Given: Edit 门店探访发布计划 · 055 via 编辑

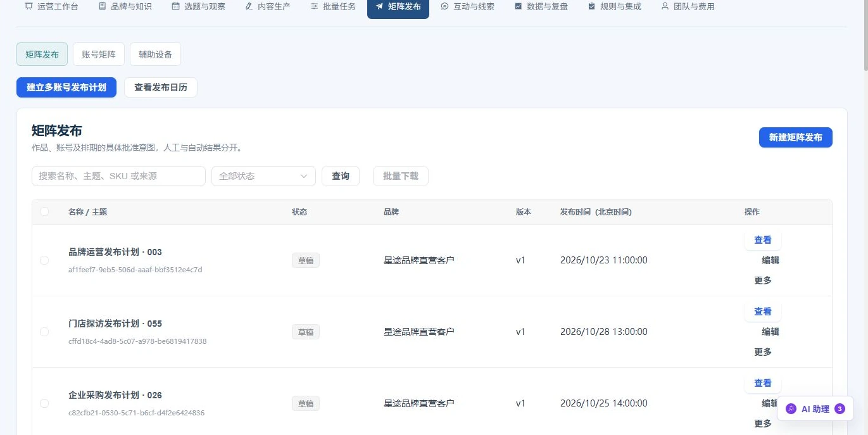Looking at the screenshot, I should point(771,332).
